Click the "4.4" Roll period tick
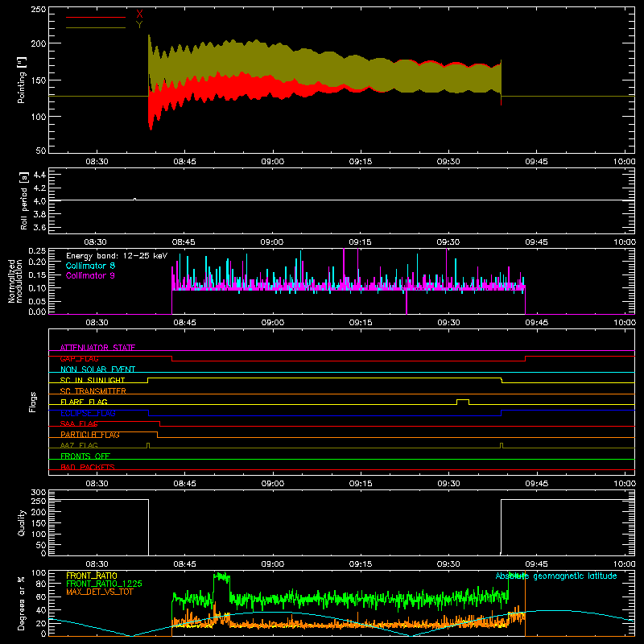 click(39, 175)
